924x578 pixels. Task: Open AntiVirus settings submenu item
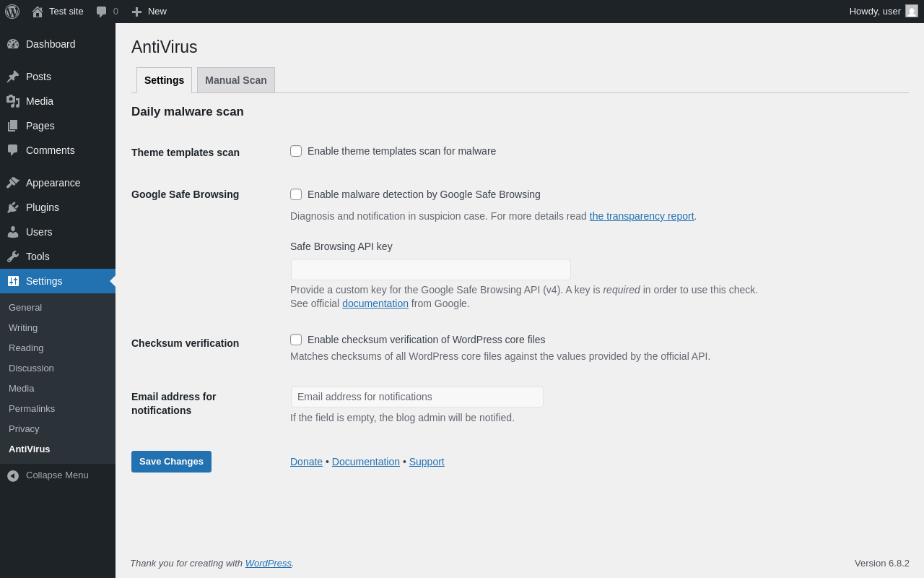click(x=30, y=449)
